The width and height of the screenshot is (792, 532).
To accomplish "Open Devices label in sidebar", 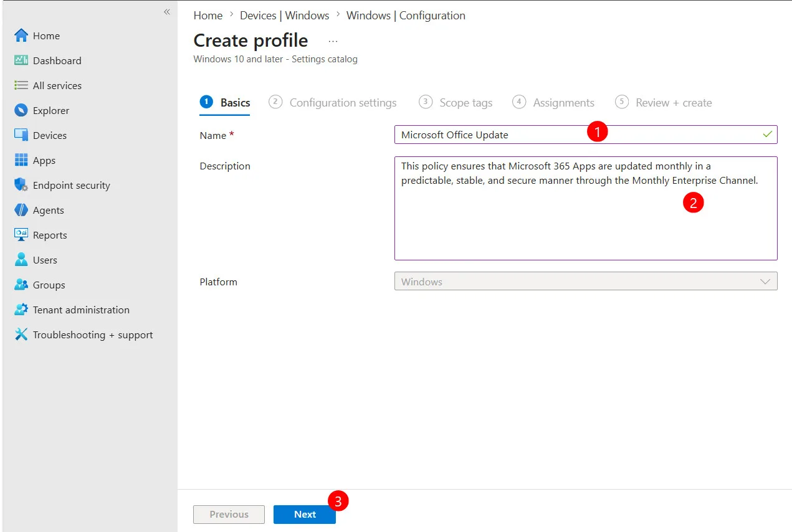I will [x=50, y=135].
